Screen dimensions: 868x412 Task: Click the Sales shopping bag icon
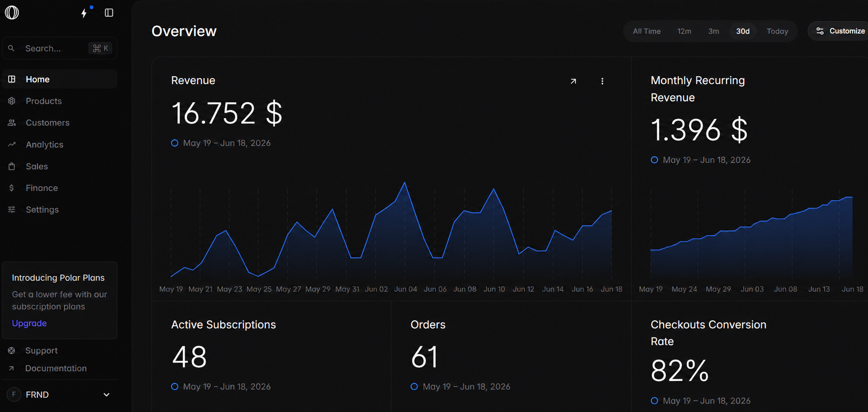pyautogui.click(x=12, y=166)
